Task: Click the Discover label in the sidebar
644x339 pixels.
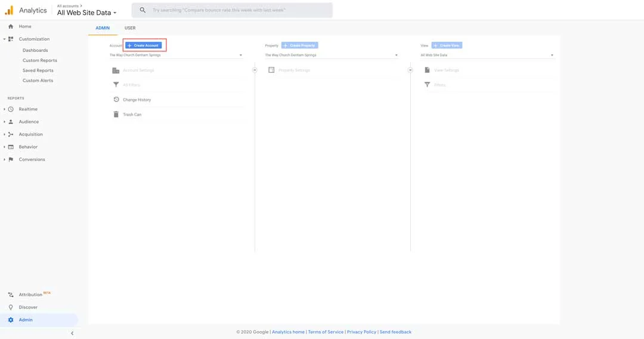Action: point(28,307)
